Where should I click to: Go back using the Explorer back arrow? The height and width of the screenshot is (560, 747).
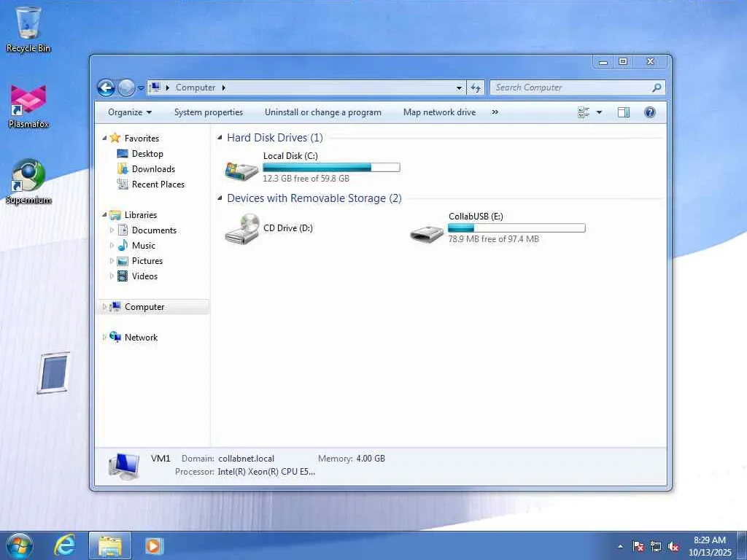[x=106, y=87]
